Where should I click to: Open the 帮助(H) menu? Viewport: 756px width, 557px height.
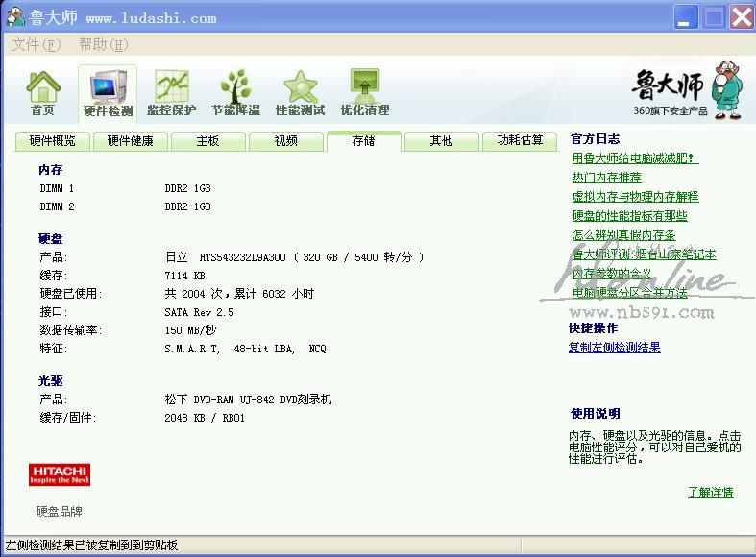pos(103,45)
